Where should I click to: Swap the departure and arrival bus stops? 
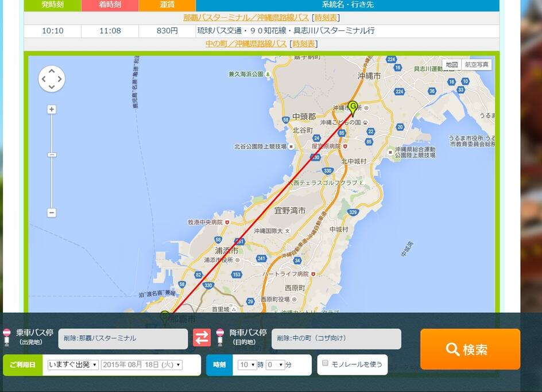[202, 337]
